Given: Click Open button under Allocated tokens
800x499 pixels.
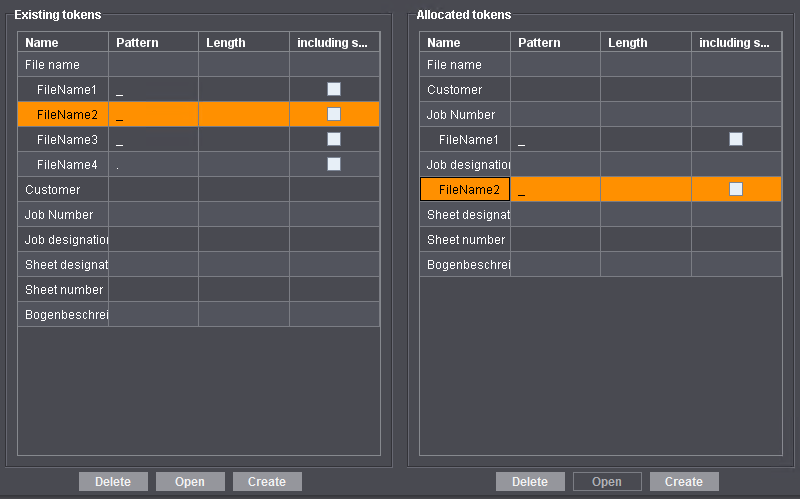Looking at the screenshot, I should 607,482.
